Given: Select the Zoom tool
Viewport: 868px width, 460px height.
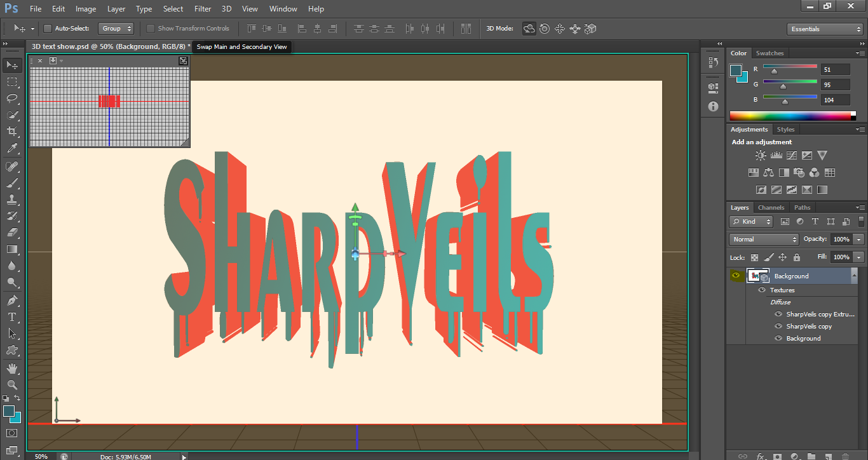Looking at the screenshot, I should [12, 385].
